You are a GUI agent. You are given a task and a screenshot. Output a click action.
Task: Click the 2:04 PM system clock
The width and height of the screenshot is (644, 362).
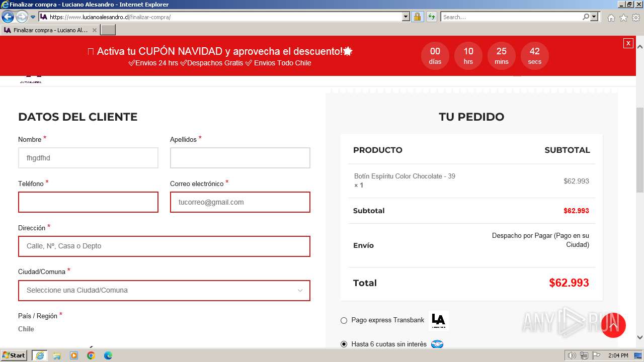(x=618, y=355)
